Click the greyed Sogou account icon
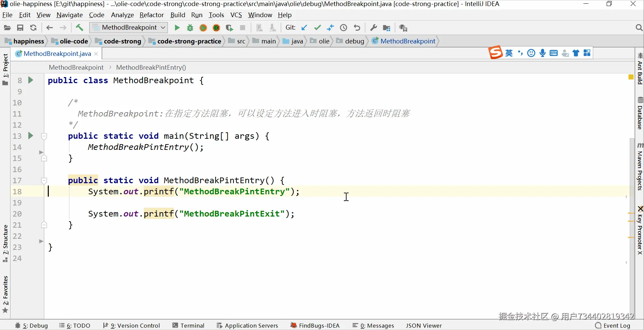 565,53
